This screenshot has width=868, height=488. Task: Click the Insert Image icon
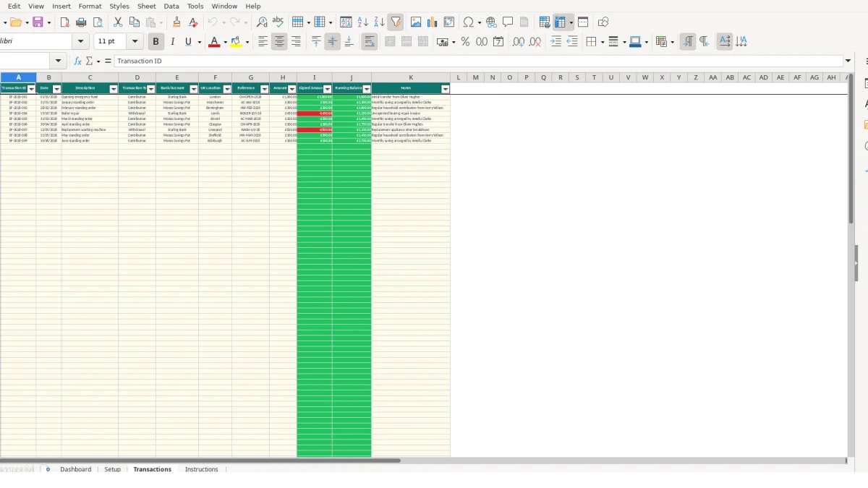tap(416, 22)
